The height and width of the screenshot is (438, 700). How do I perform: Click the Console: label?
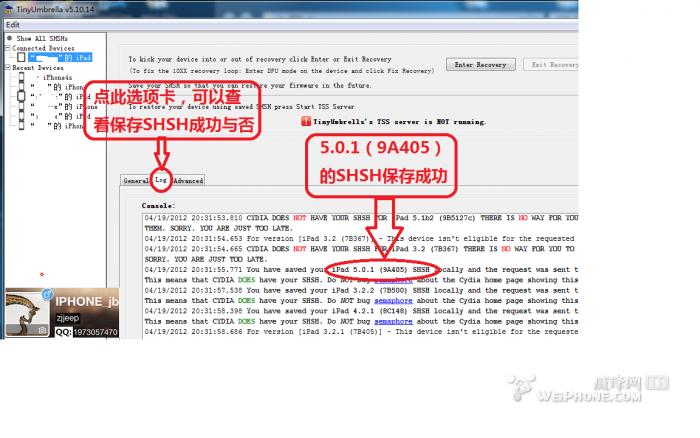pos(158,205)
